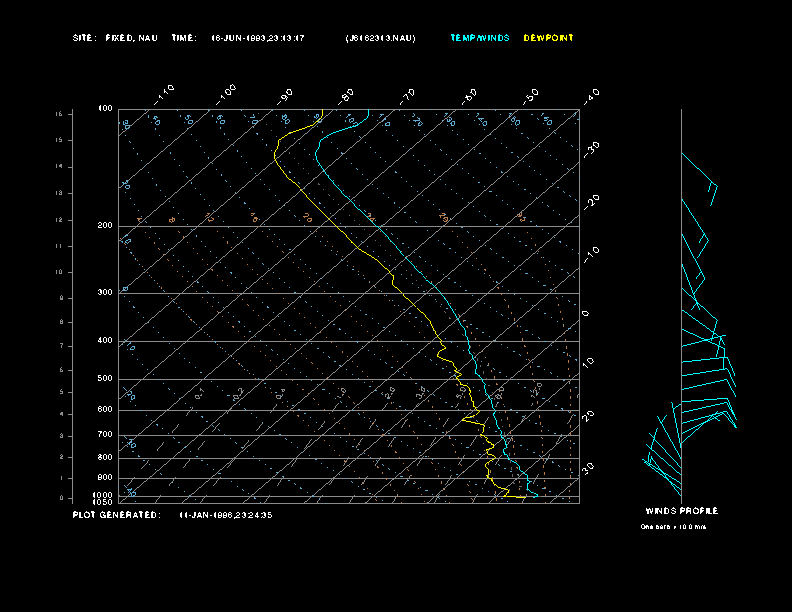
Task: Click the (J8162313.NAU) file identifier
Action: [x=380, y=38]
